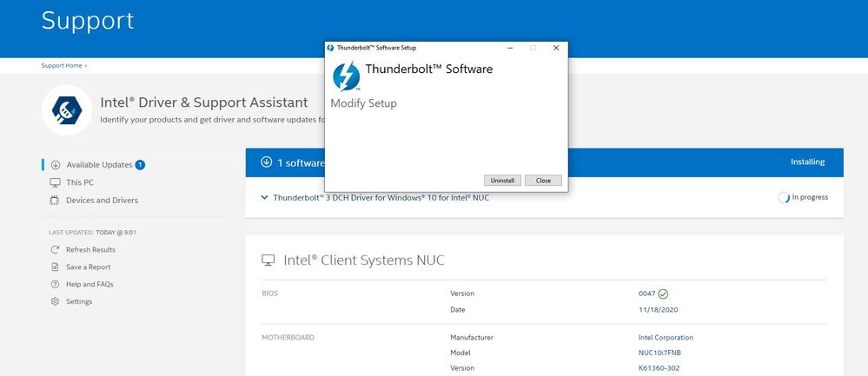Click the Support page header title
The width and height of the screenshot is (868, 376).
(88, 21)
